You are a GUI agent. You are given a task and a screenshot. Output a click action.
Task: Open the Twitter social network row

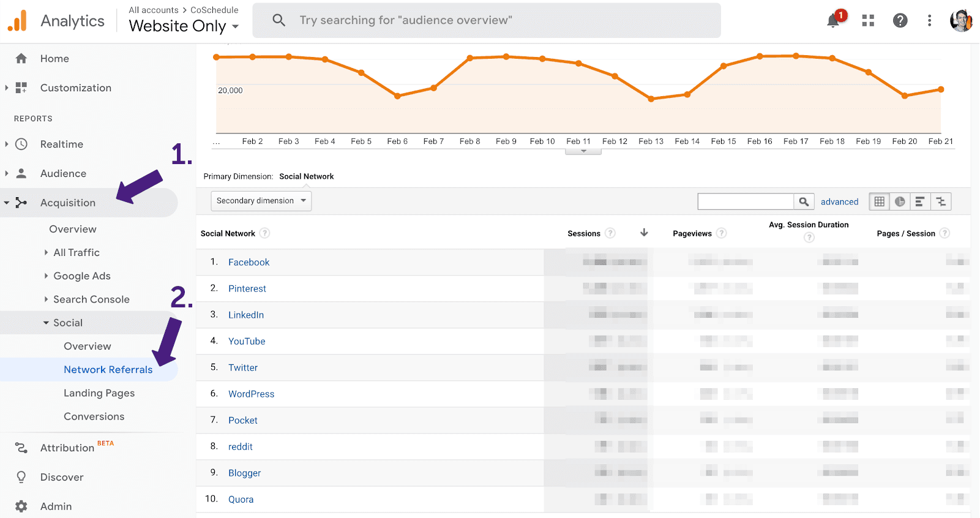point(243,367)
